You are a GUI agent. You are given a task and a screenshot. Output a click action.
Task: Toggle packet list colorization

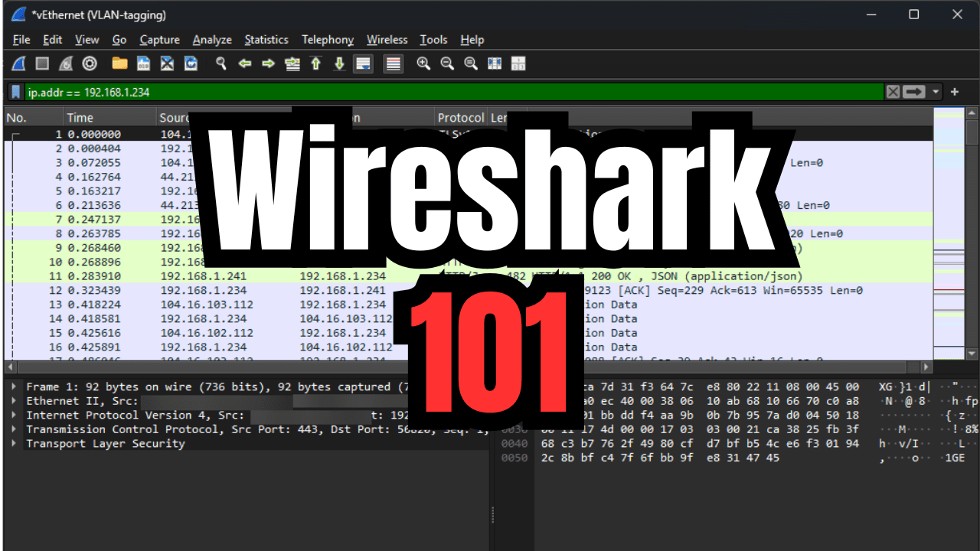click(394, 64)
